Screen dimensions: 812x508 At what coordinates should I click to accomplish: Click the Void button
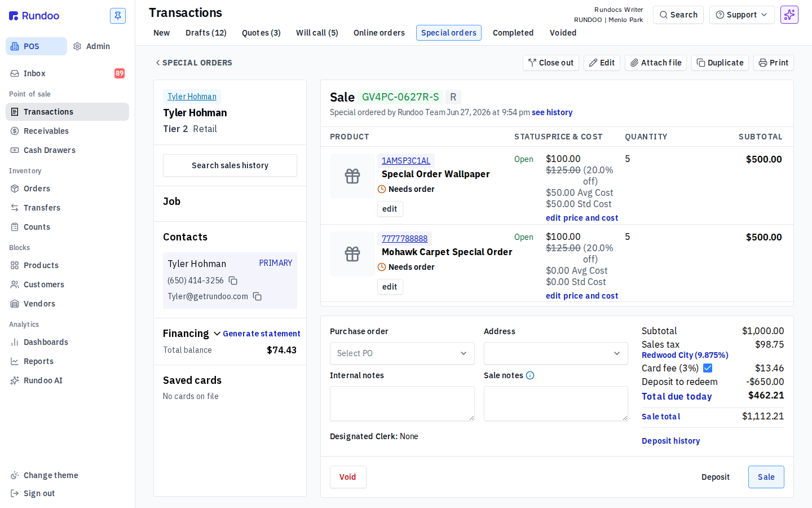(x=348, y=477)
